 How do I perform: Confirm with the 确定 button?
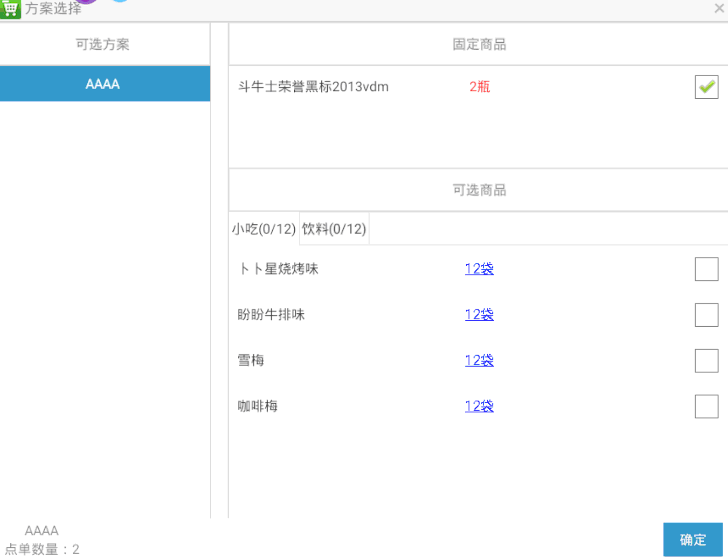(x=693, y=539)
